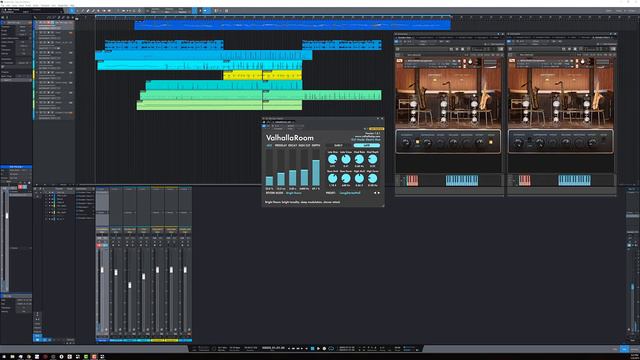Click the ValhallaRoom DEPTH slider
The height and width of the screenshot is (360, 640).
(316, 168)
